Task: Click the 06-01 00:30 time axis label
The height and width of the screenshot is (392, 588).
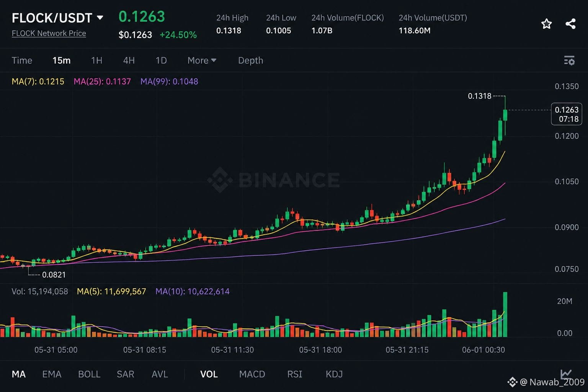Action: point(483,350)
